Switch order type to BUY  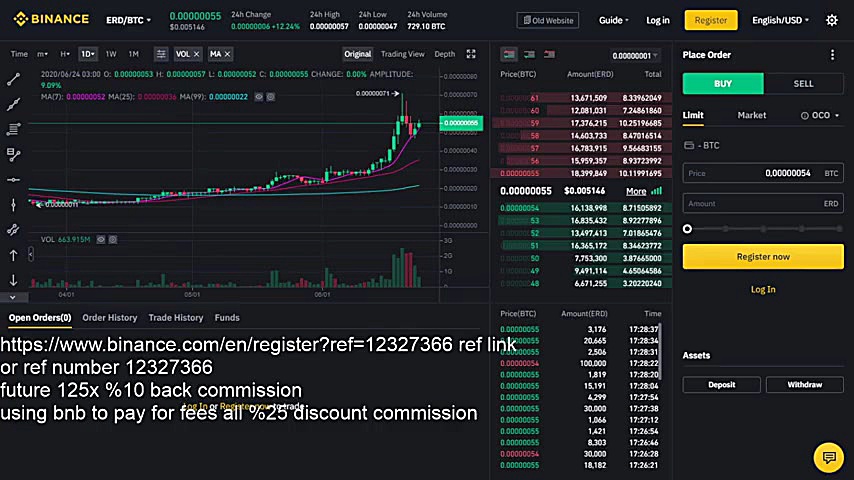(723, 83)
